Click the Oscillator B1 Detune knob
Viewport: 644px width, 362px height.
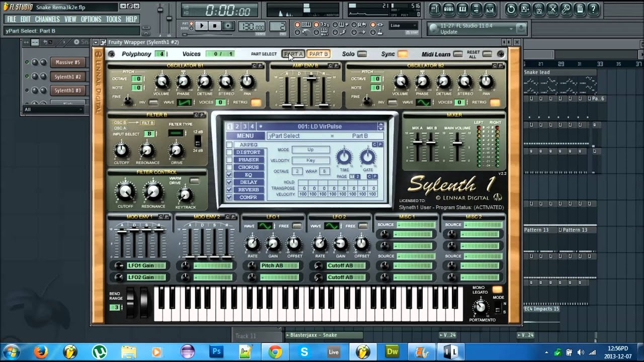pos(205,81)
